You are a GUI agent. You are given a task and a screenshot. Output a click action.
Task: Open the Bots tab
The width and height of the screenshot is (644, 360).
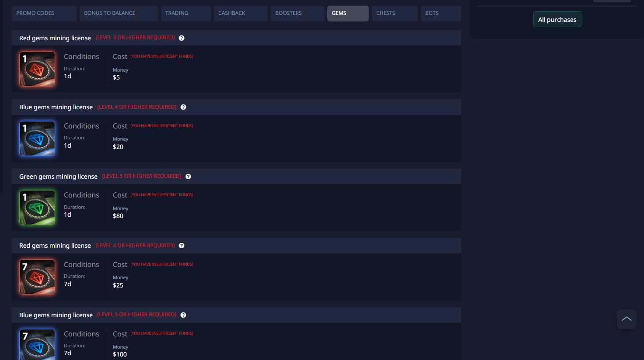tap(440, 14)
